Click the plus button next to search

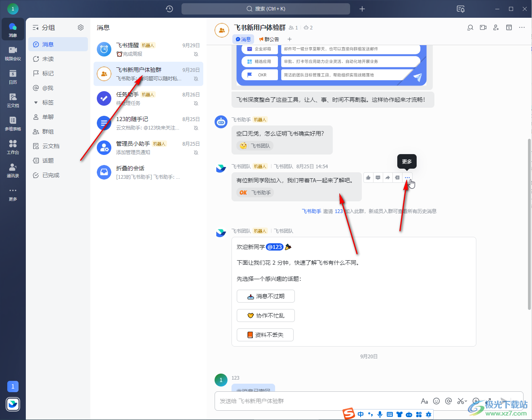(x=362, y=9)
